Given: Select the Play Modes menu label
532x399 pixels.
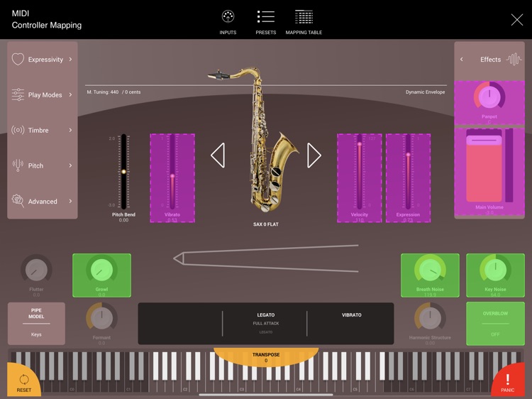Looking at the screenshot, I should click(45, 94).
